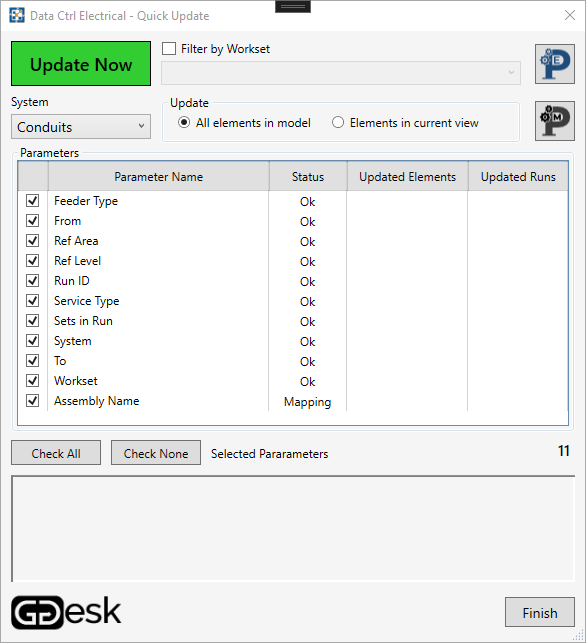Click the resize grip in bottom corner

[578, 635]
